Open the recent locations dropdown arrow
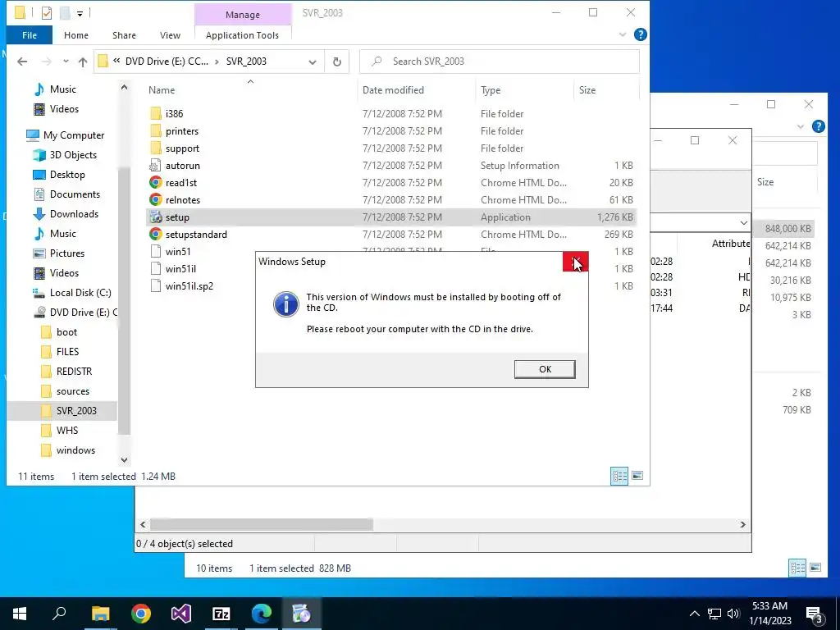The width and height of the screenshot is (840, 630). click(x=66, y=62)
